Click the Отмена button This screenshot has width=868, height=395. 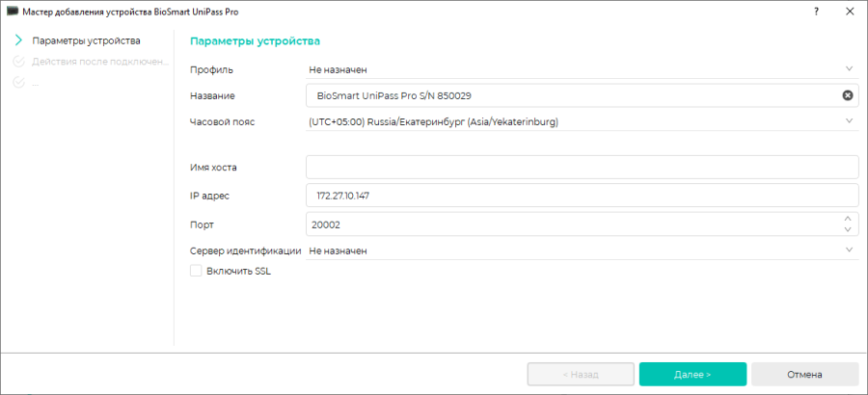804,374
